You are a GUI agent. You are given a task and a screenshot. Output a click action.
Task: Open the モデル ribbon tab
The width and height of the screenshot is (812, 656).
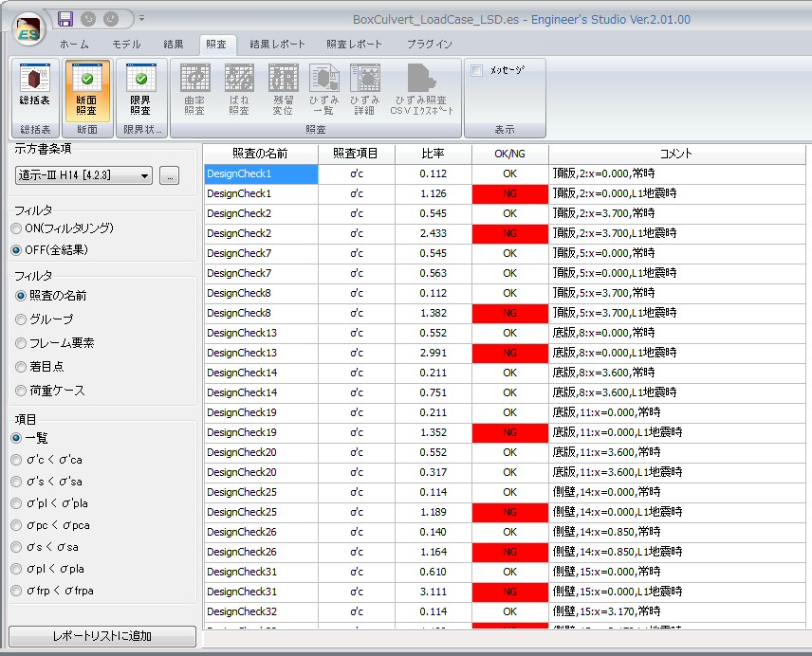tap(126, 44)
